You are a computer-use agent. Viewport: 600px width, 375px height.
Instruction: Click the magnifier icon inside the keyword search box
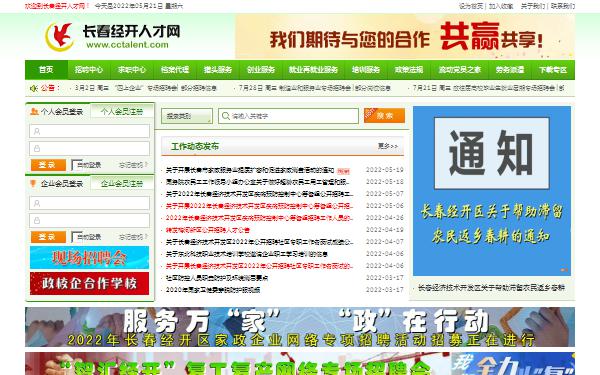point(226,116)
